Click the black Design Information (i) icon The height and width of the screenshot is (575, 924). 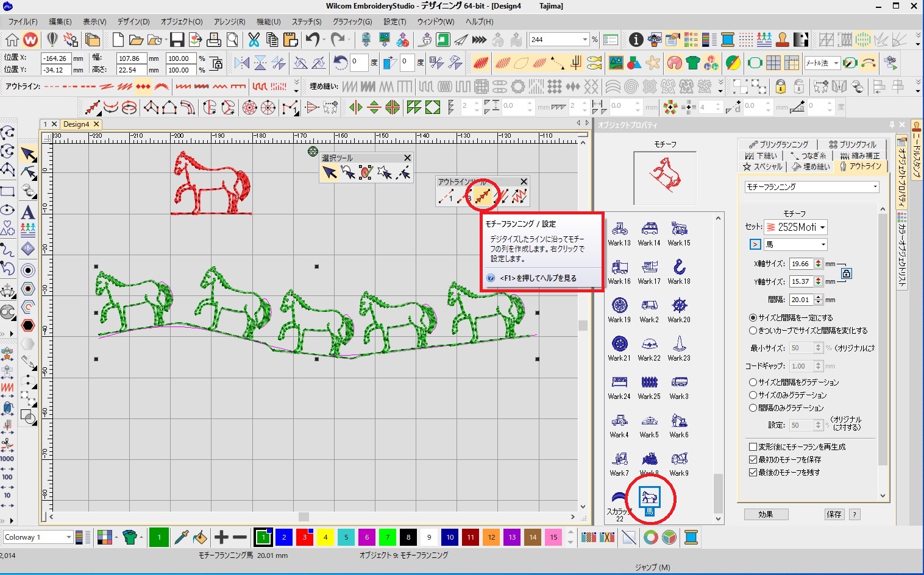pos(636,40)
